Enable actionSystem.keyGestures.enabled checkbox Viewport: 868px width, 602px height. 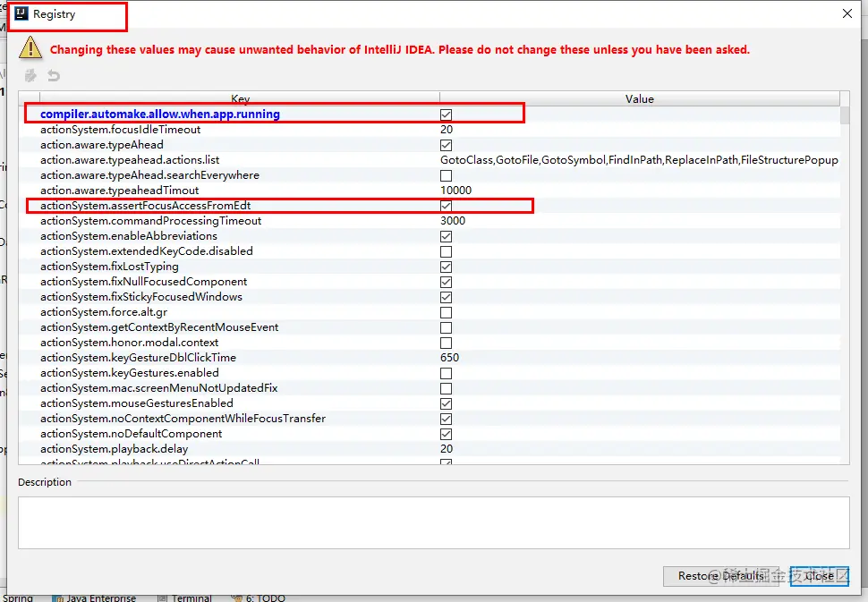447,374
